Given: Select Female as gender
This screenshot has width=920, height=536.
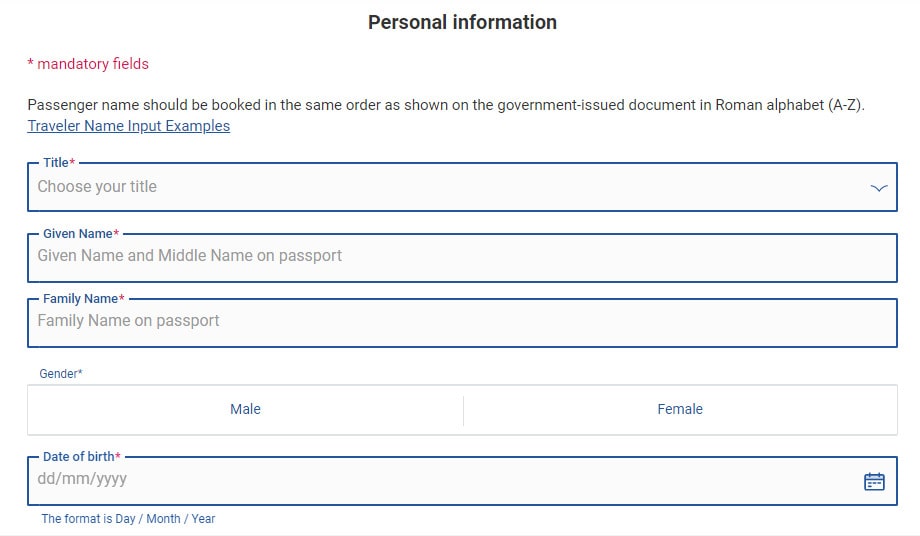Looking at the screenshot, I should point(680,409).
